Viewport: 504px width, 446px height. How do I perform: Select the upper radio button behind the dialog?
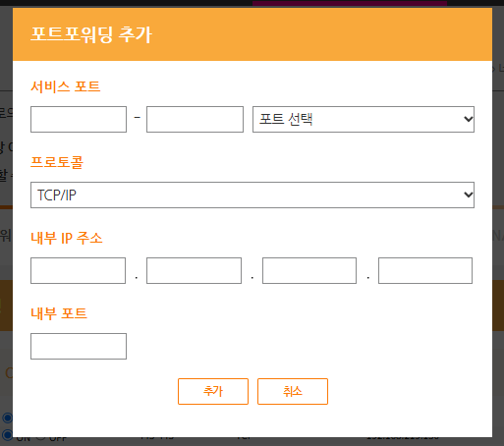[x=7, y=418]
